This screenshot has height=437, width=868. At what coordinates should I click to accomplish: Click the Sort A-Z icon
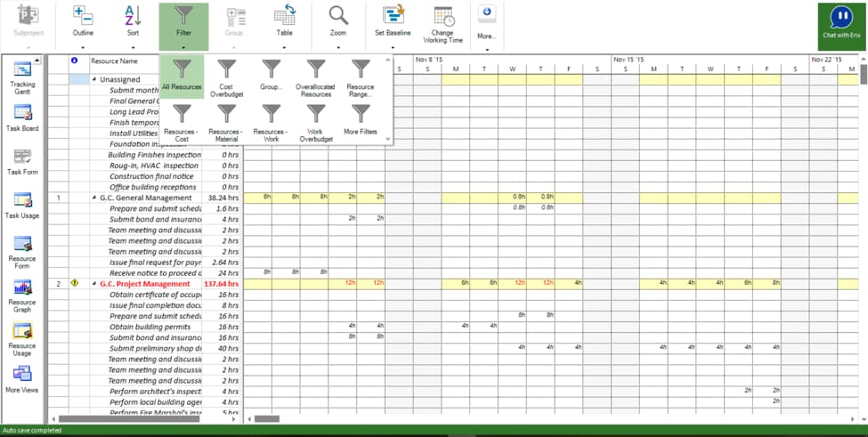click(x=133, y=15)
